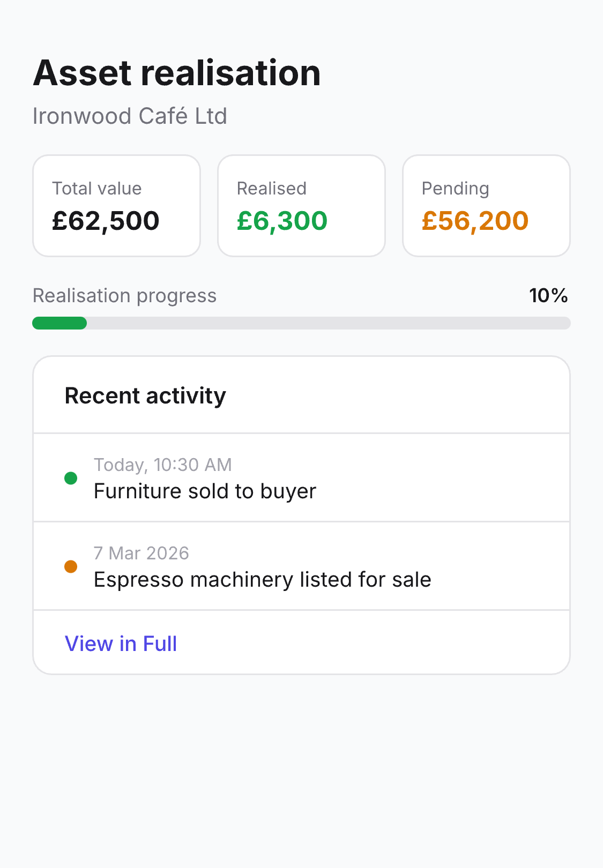Click the Realisation progress label
Screen dimensions: 603x868
pos(124,296)
